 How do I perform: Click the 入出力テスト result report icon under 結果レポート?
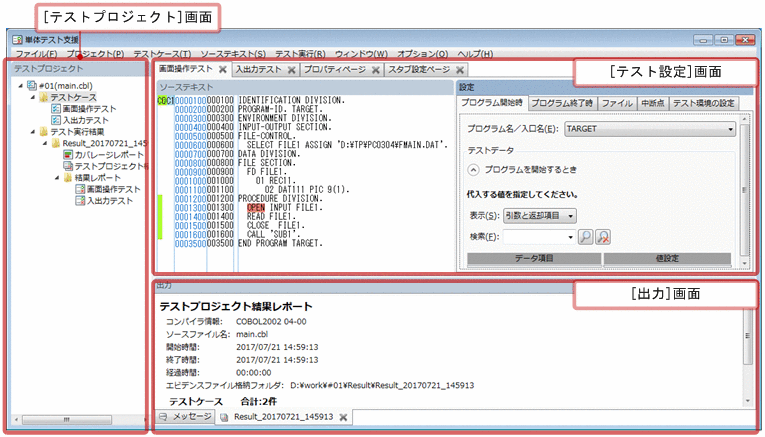[80, 200]
